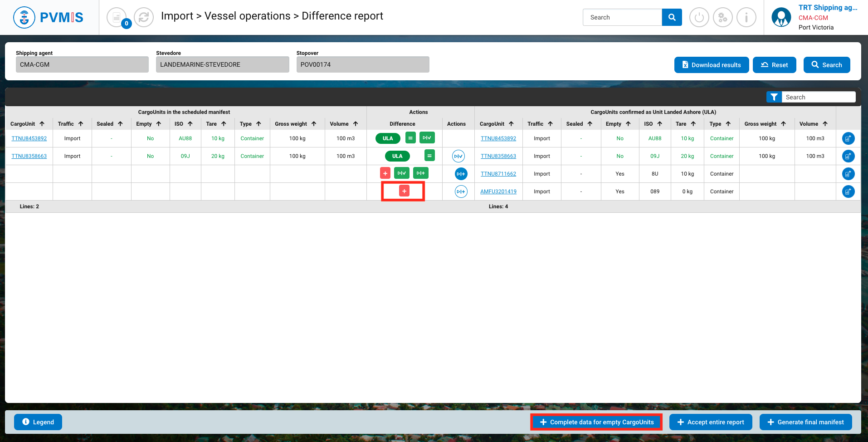Click the table filter Search input field
Image resolution: width=868 pixels, height=442 pixels.
click(x=818, y=97)
